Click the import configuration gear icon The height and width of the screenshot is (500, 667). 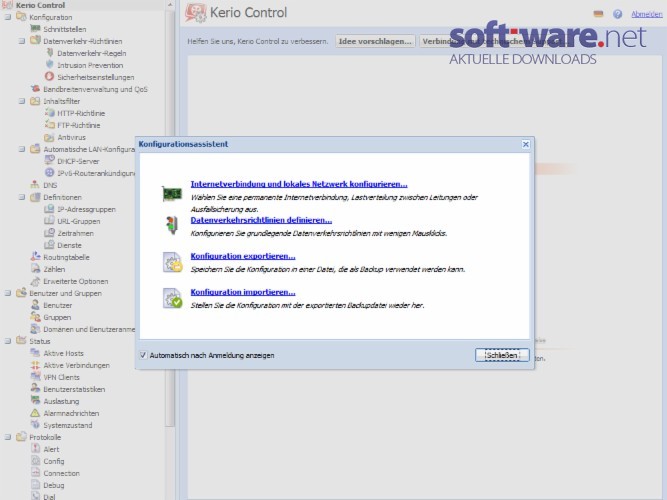(x=172, y=298)
